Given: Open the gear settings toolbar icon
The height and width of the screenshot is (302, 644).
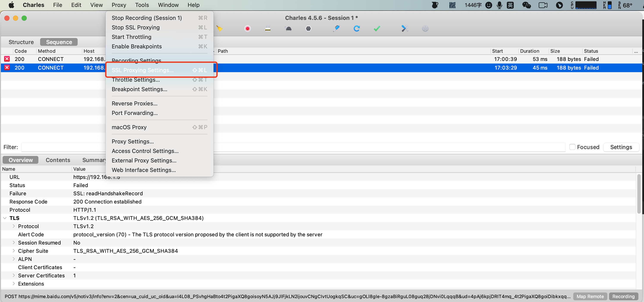Looking at the screenshot, I should pos(425,29).
